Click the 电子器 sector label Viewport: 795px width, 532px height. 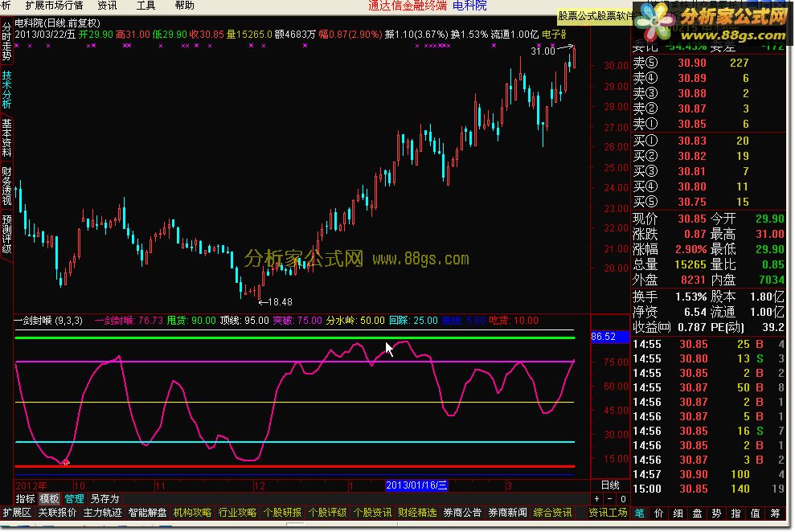coord(554,35)
